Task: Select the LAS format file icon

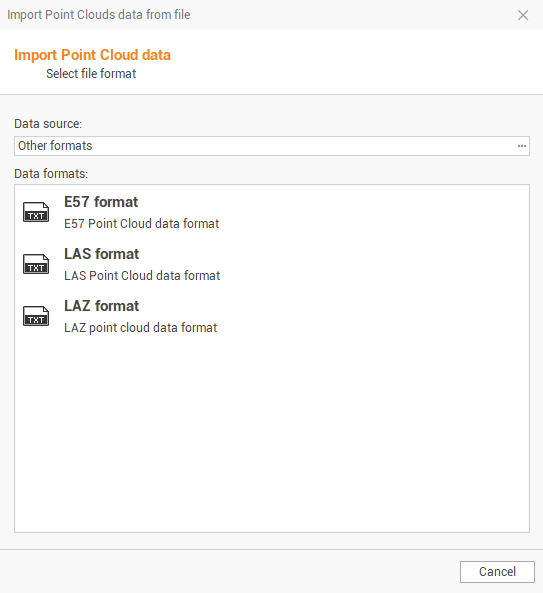Action: click(x=36, y=264)
